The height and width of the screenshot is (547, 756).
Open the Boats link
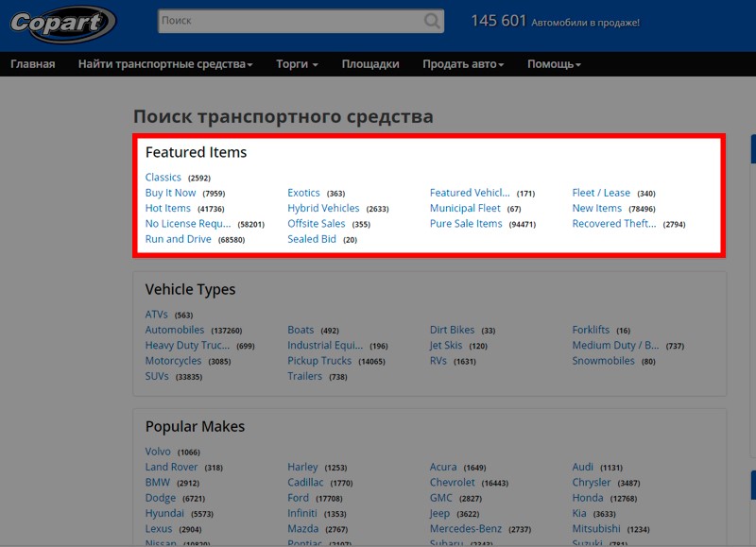(301, 330)
